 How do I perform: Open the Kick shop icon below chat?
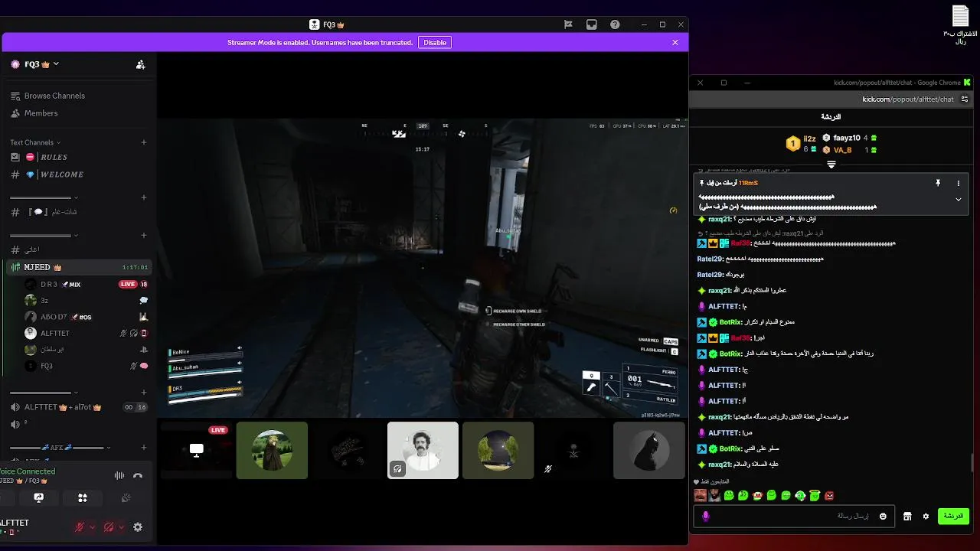907,517
